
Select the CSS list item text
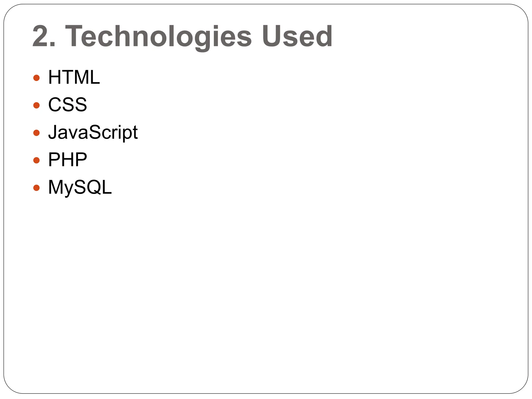pyautogui.click(x=68, y=105)
